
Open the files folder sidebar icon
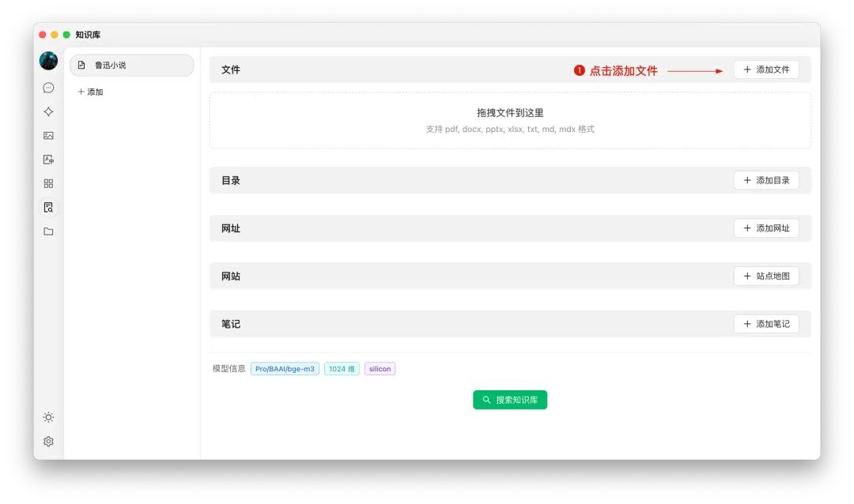[x=48, y=231]
